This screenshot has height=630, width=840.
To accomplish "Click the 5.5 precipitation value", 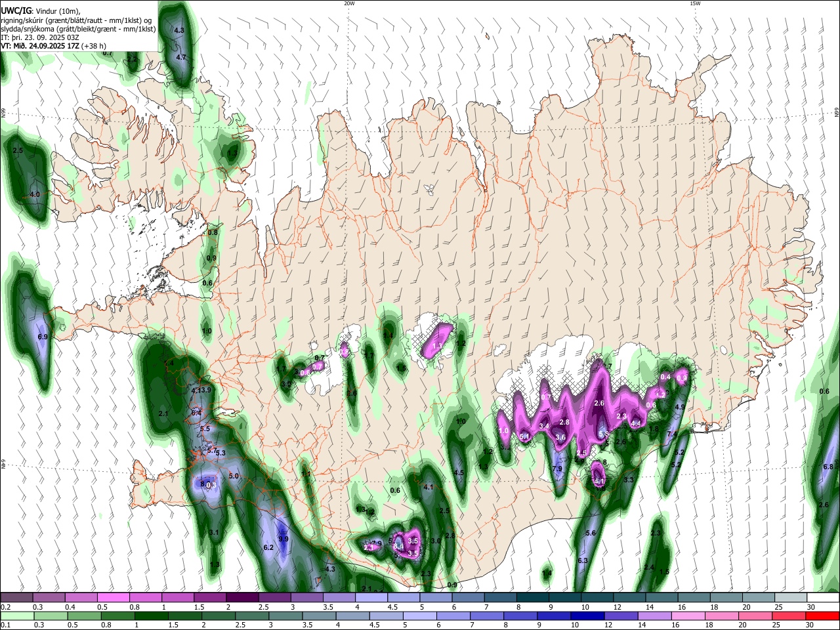I will tap(204, 429).
